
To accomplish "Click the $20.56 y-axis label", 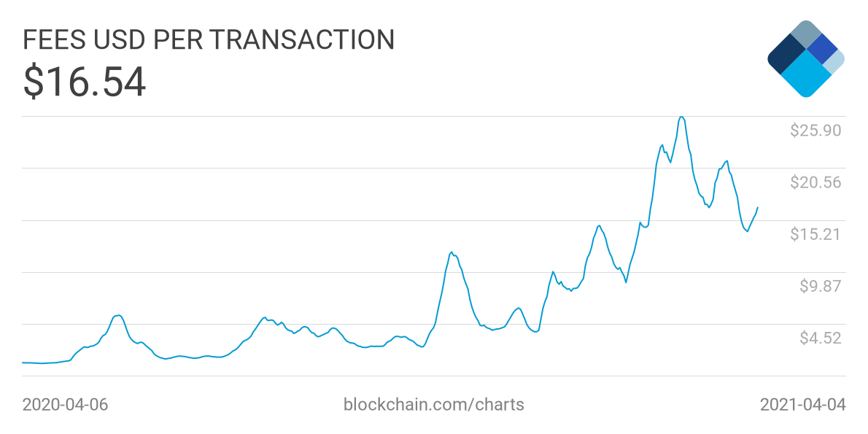I will (x=816, y=182).
